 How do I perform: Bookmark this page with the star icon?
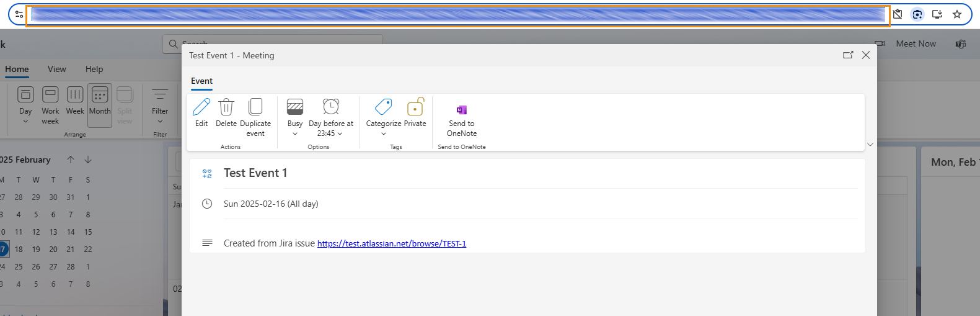pos(957,14)
